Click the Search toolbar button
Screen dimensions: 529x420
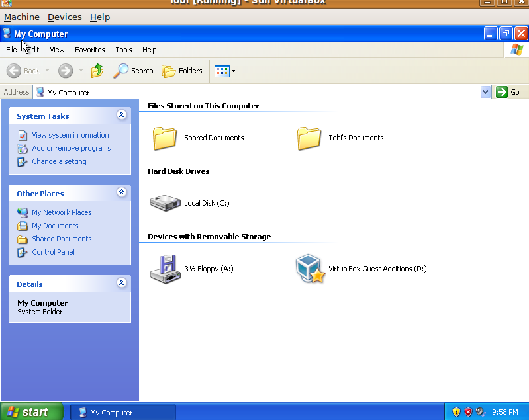point(134,71)
